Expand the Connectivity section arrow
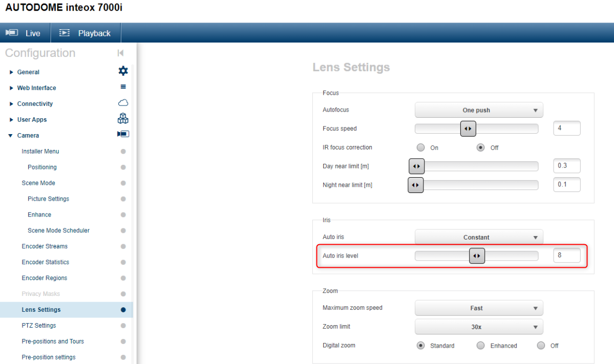Viewport: 614px width, 364px height. pos(11,104)
